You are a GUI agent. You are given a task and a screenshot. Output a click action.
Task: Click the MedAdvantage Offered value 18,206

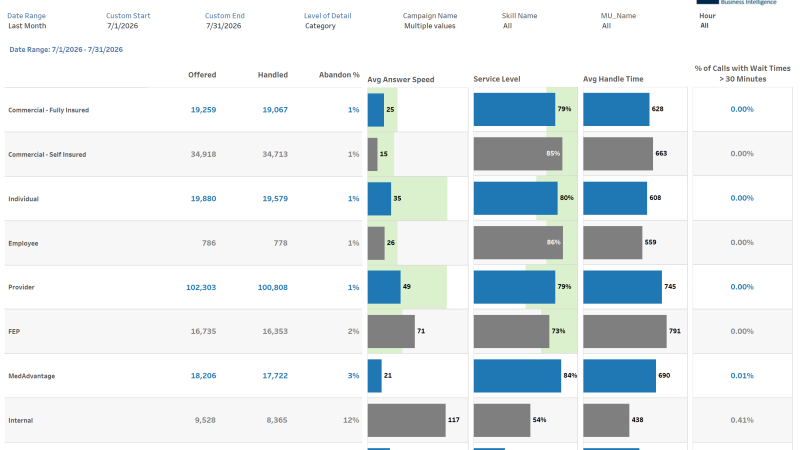[x=203, y=376]
